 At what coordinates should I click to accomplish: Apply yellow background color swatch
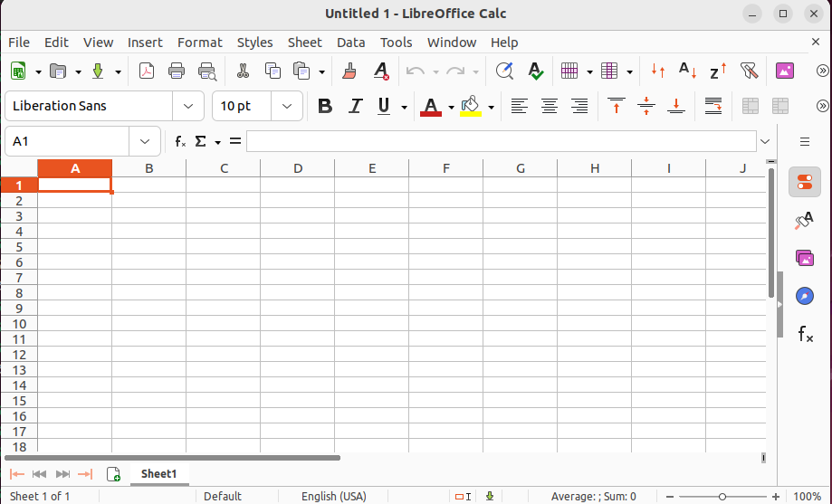[471, 106]
